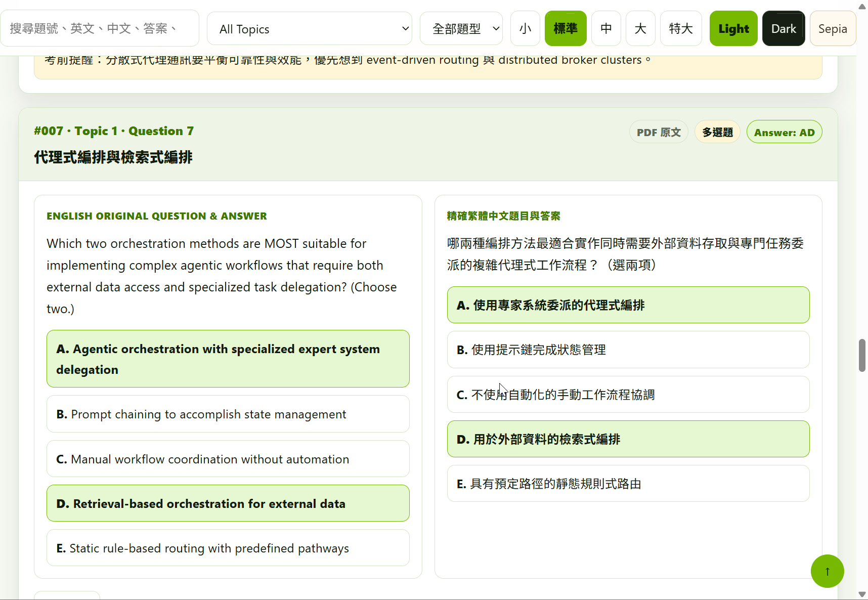The width and height of the screenshot is (868, 600).
Task: Set font size to 中
Action: pos(606,29)
